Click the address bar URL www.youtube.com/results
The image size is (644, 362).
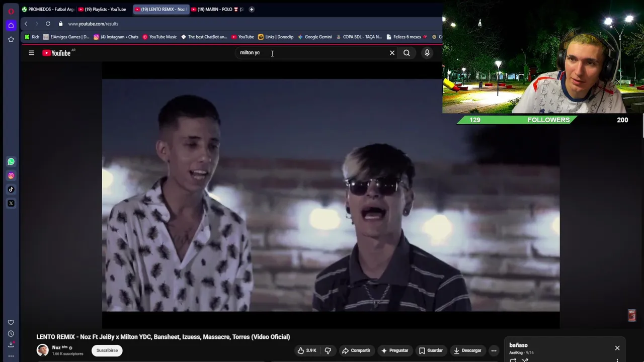(x=93, y=24)
